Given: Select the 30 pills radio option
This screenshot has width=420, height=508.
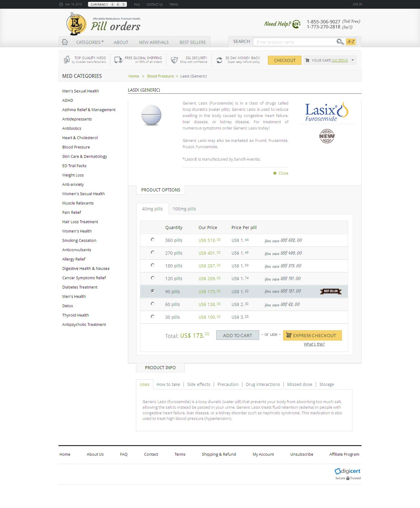Looking at the screenshot, I should (x=152, y=317).
